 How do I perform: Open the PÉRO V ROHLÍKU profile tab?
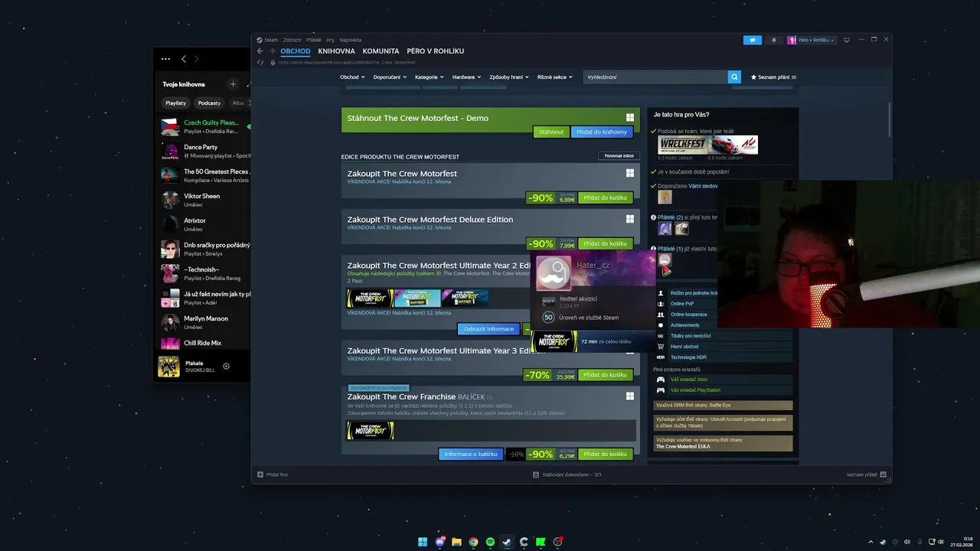point(435,51)
